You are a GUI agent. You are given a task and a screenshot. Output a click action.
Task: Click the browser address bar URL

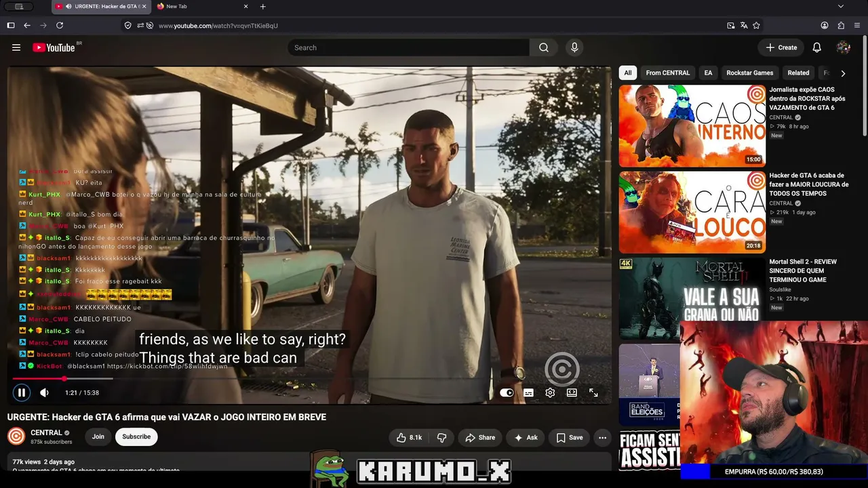click(x=218, y=26)
